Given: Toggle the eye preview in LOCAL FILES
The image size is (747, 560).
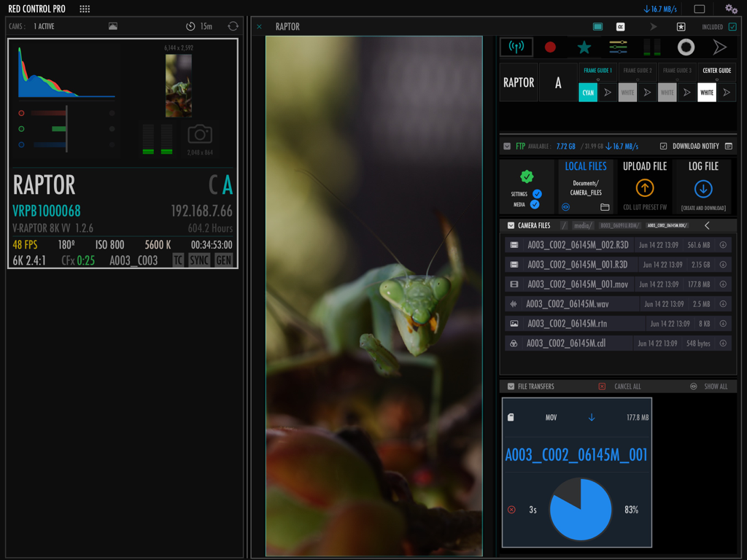Looking at the screenshot, I should (x=565, y=207).
